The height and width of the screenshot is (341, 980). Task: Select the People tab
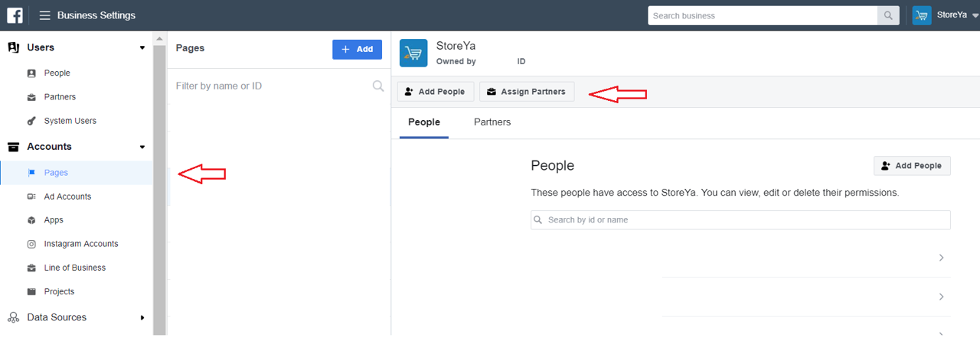coord(423,122)
